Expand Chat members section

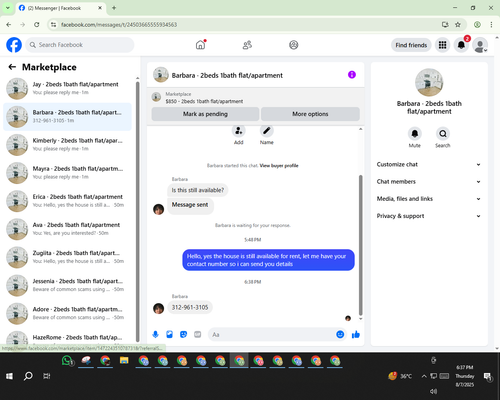[x=429, y=182]
